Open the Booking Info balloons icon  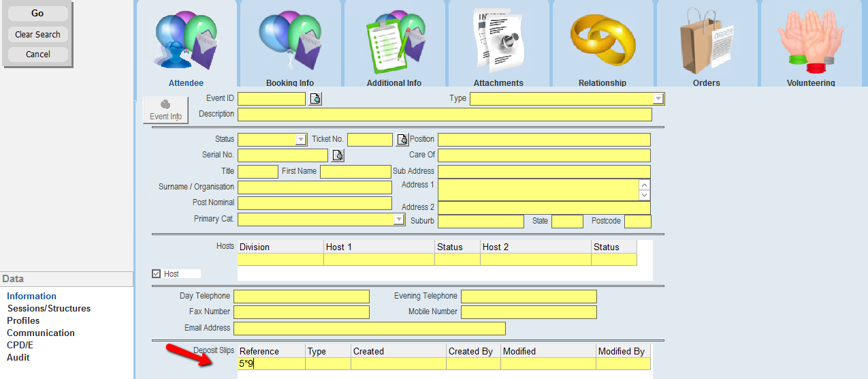tap(290, 42)
